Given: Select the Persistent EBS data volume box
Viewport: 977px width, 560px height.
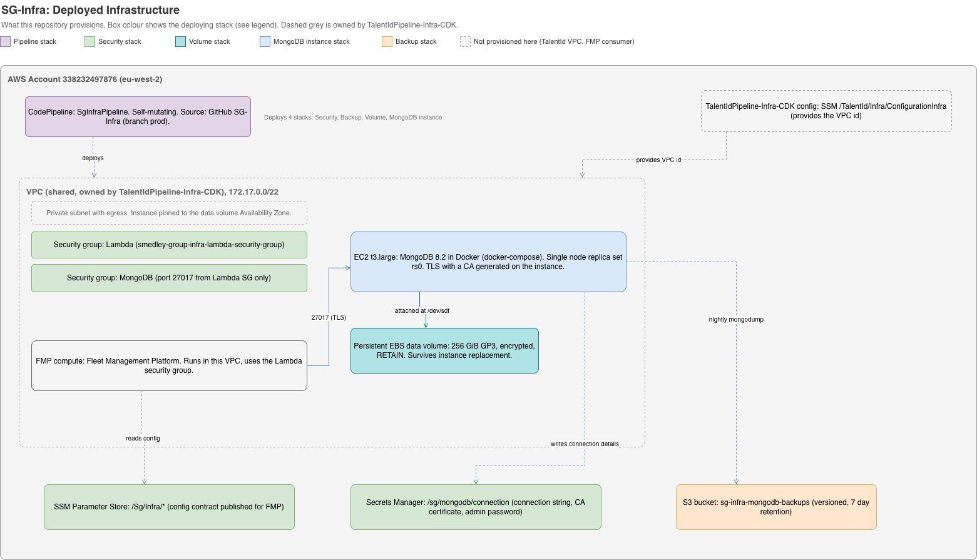Looking at the screenshot, I should tap(444, 350).
